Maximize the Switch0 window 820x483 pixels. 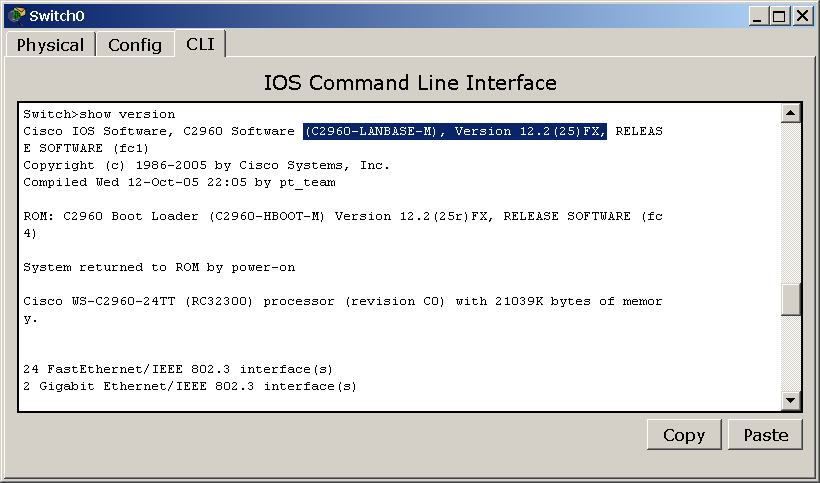(x=779, y=16)
